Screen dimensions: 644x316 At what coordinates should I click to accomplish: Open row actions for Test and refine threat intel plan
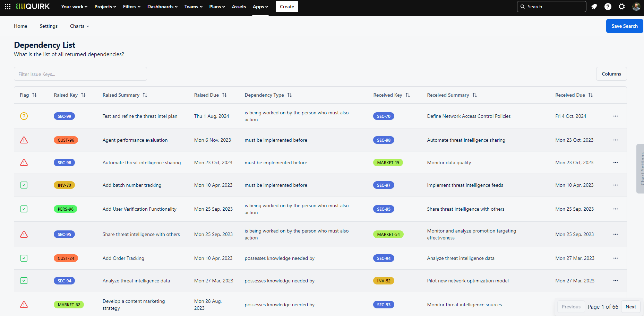(616, 116)
